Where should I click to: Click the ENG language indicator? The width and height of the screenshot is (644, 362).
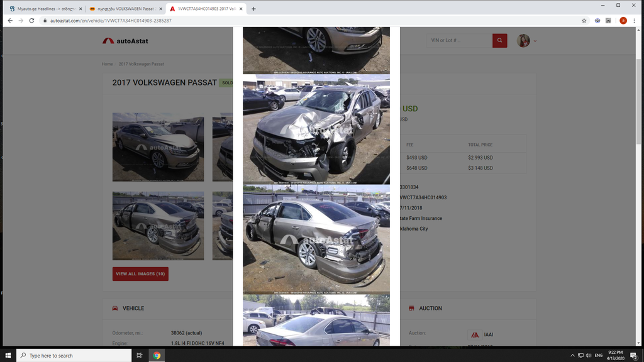[x=599, y=356]
